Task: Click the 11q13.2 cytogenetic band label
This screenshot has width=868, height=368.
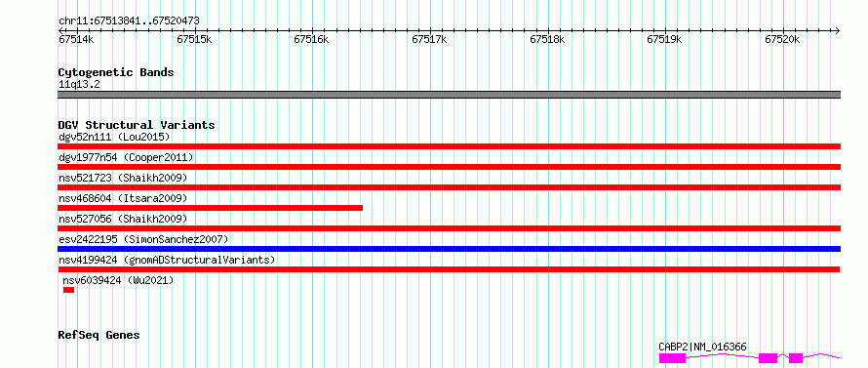Action: (79, 85)
